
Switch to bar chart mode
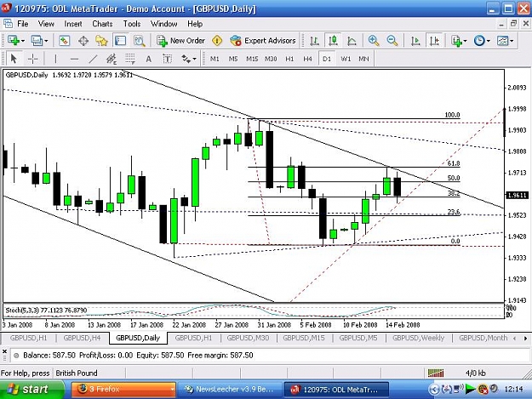click(314, 41)
